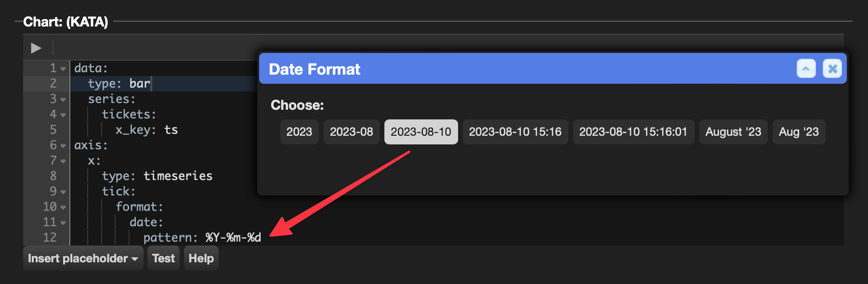Close the Date Format dialog
This screenshot has height=284, width=868.
coord(832,69)
